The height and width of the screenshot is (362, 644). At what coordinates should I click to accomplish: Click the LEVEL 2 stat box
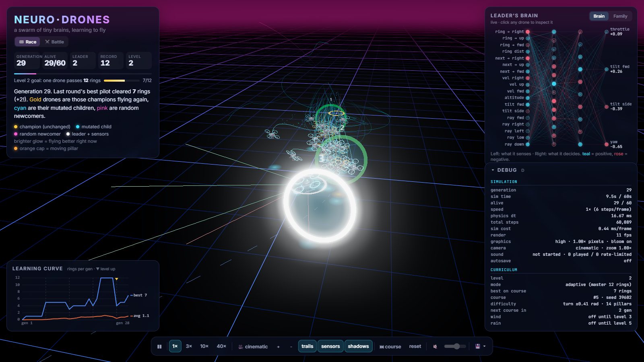pyautogui.click(x=139, y=61)
